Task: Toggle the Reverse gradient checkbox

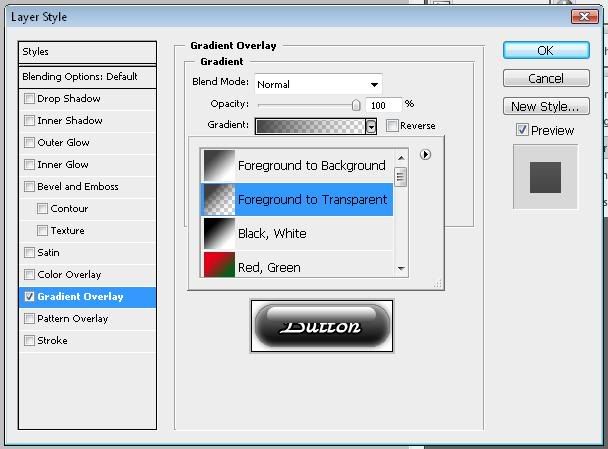Action: point(392,126)
